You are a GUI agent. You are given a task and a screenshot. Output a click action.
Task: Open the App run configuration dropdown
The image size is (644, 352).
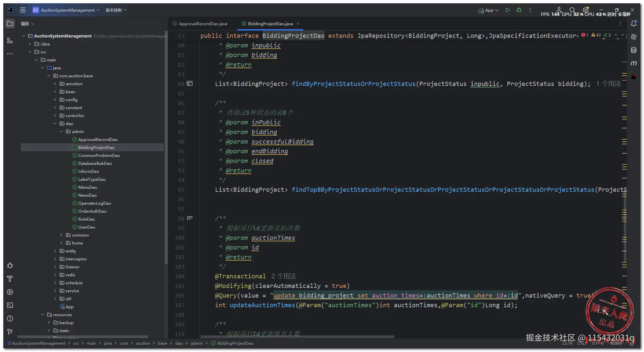[x=488, y=10]
